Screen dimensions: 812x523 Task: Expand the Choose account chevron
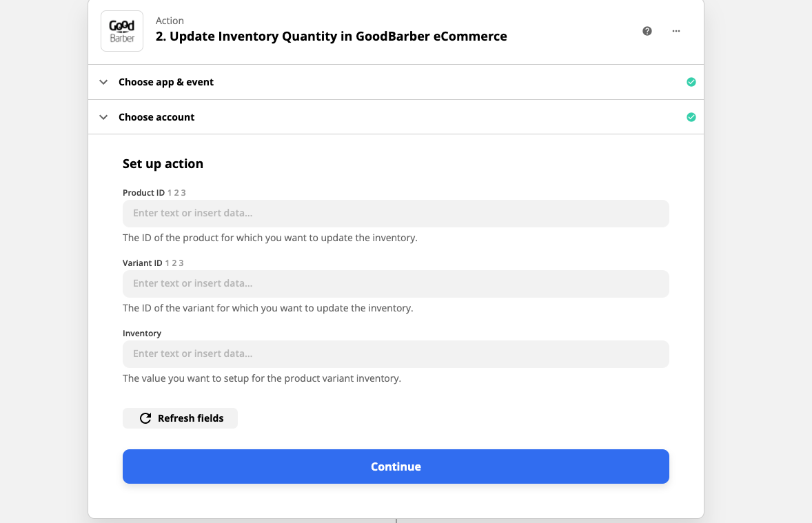click(103, 117)
